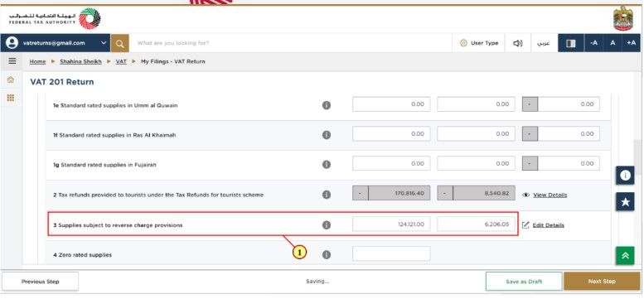Viewport: 644px width, 299px height.
Task: Show info for Zero rated supplies row
Action: tap(326, 255)
